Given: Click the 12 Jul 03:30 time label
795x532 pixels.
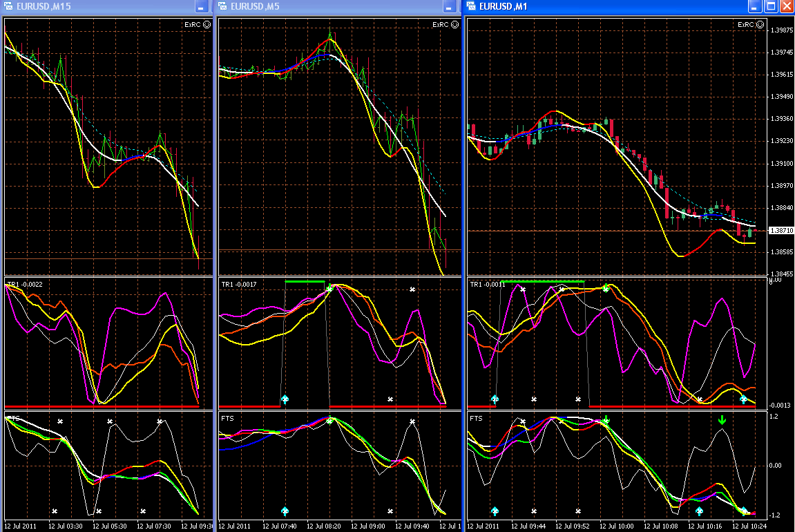Looking at the screenshot, I should point(66,526).
